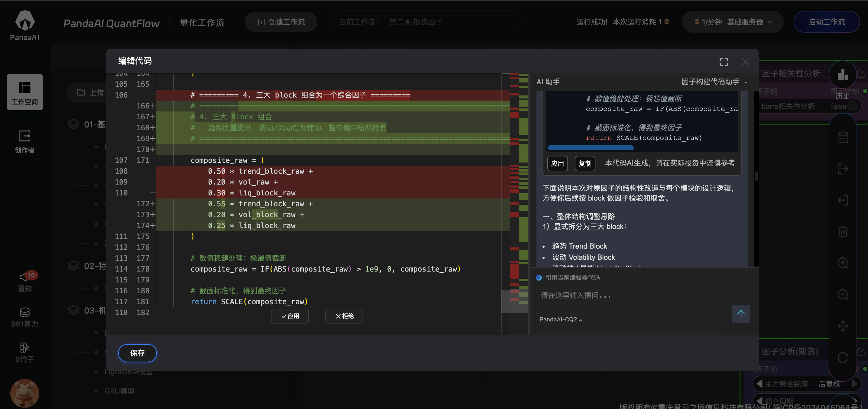Click line 171 composite_raw code

coord(228,160)
